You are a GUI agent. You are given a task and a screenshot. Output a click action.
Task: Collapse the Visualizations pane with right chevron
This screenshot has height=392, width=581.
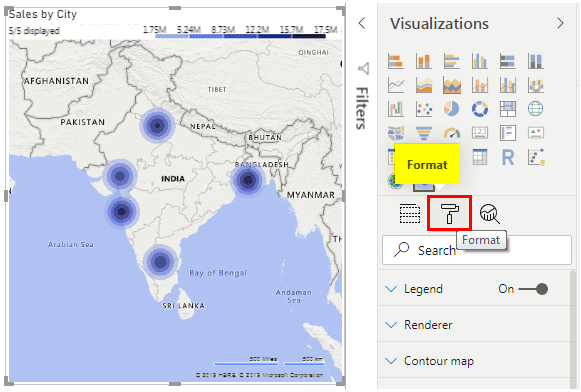[560, 23]
